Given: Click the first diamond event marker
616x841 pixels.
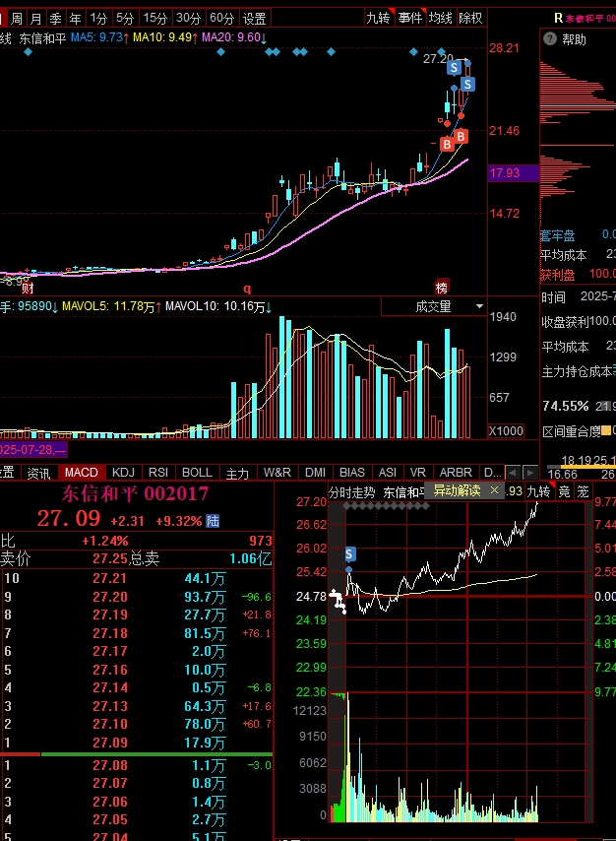Looking at the screenshot, I should tap(29, 52).
